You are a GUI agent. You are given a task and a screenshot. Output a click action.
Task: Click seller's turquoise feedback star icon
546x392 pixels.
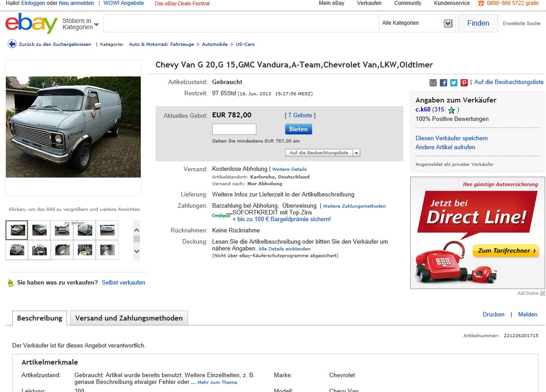pos(452,110)
